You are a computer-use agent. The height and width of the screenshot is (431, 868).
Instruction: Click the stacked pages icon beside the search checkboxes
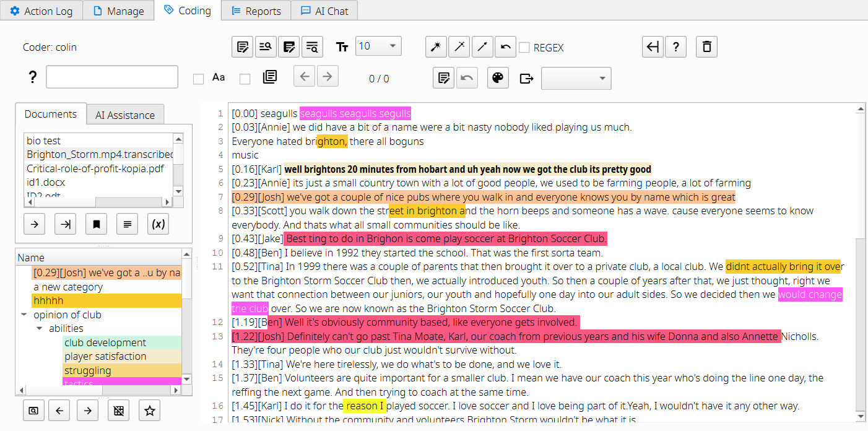269,77
